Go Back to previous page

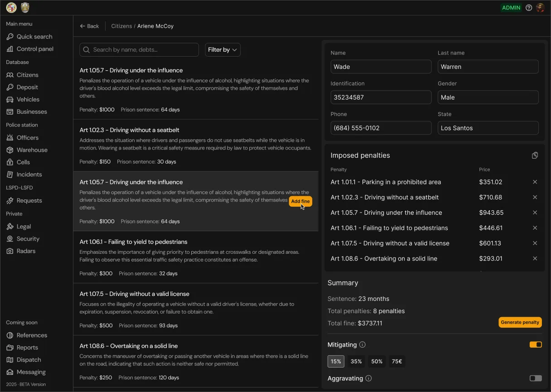(89, 26)
